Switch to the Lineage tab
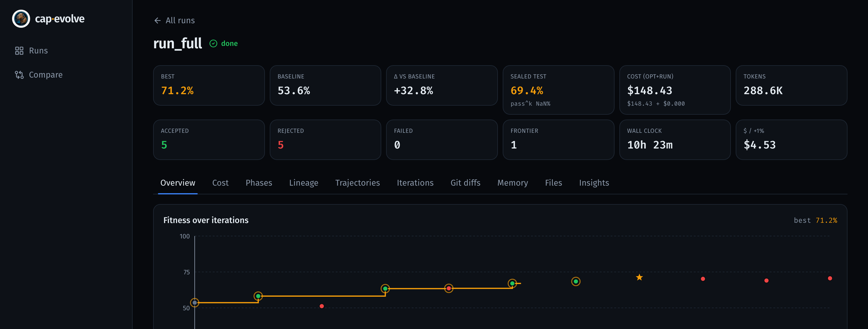This screenshot has height=329, width=868. (x=303, y=183)
